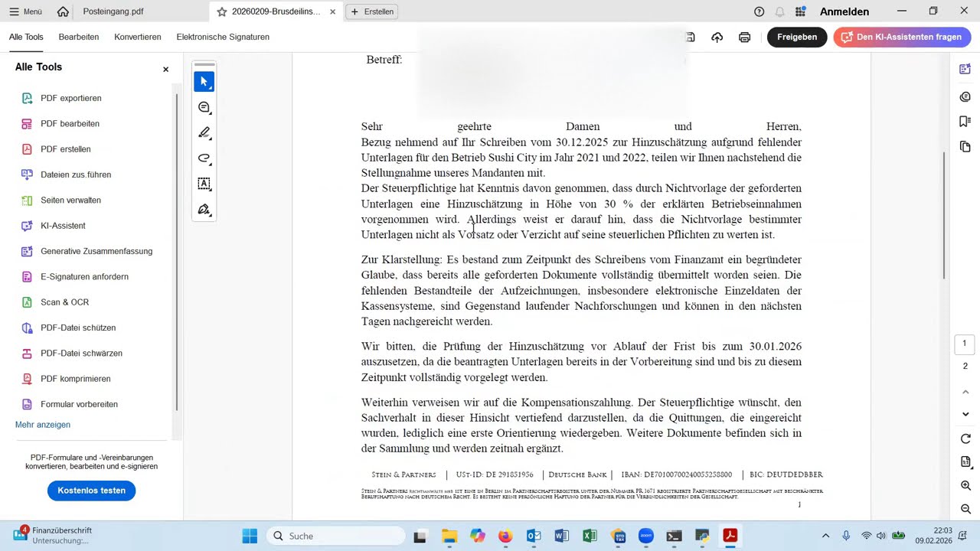Click the Anmelden button
The height and width of the screenshot is (551, 980).
tap(844, 11)
